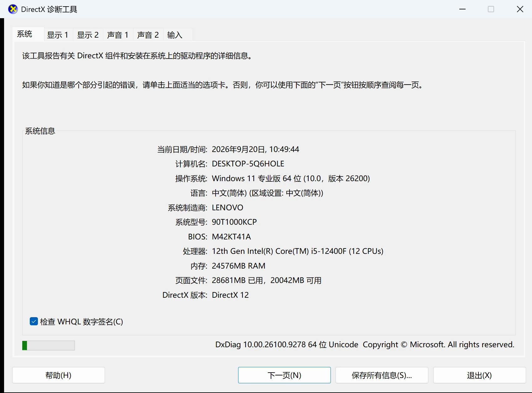
Task: Switch to the 声音 2 tab
Action: pyautogui.click(x=148, y=35)
